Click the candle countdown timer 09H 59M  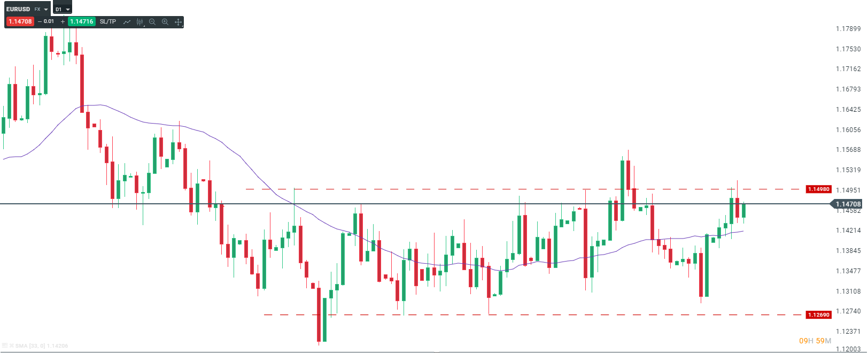(x=815, y=341)
